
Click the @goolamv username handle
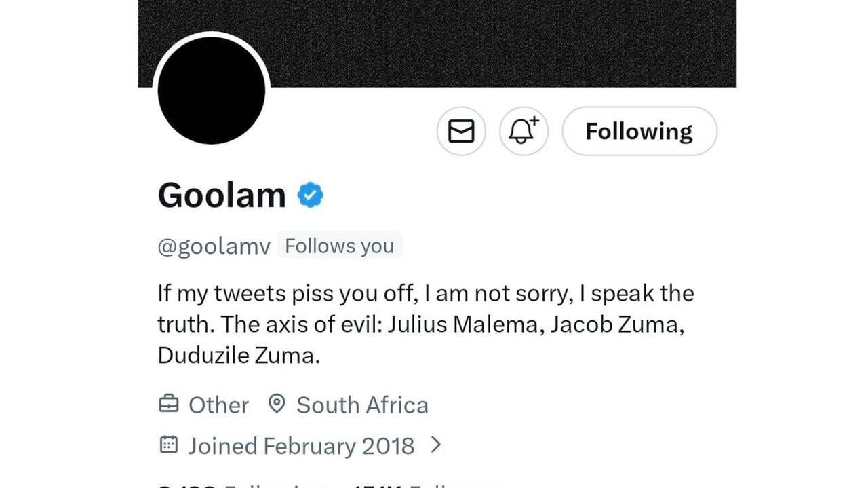coord(214,246)
